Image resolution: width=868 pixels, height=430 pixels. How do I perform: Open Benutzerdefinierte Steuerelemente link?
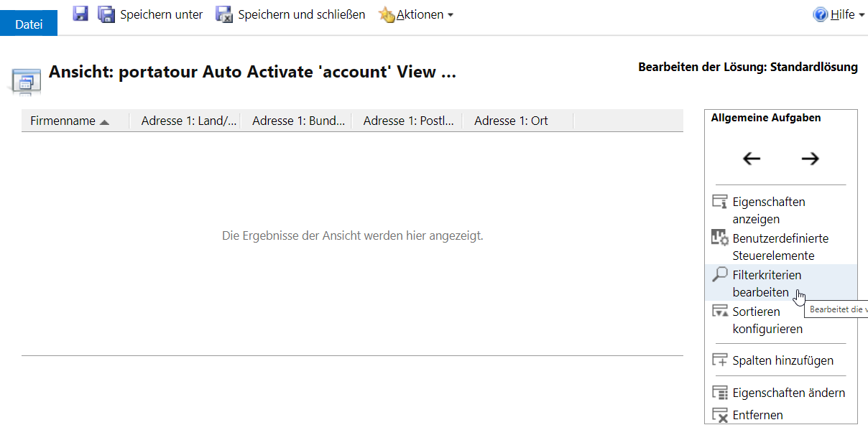coord(780,247)
